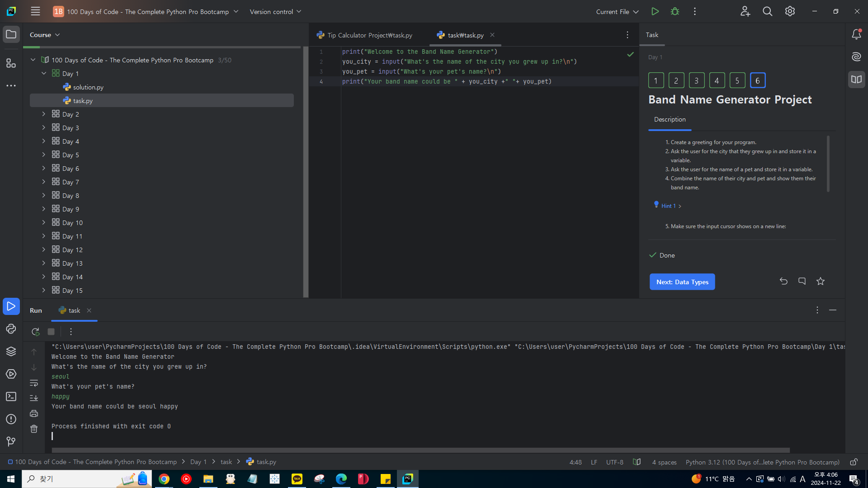Toggle soft-wrap in the run console
The width and height of the screenshot is (868, 488).
(x=34, y=383)
